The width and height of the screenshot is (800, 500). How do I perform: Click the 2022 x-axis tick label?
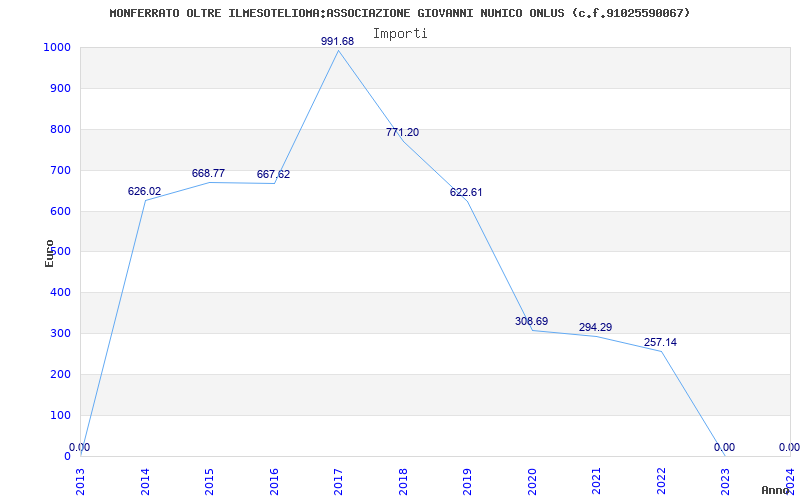click(x=661, y=481)
